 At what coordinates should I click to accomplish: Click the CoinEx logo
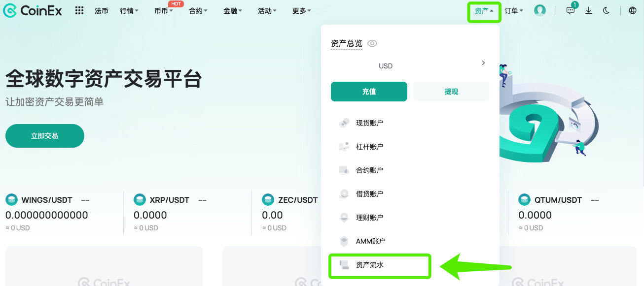point(33,10)
